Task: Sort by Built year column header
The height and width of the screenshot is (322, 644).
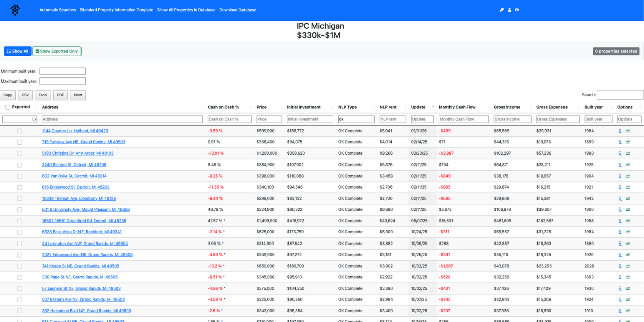Action: (x=594, y=107)
